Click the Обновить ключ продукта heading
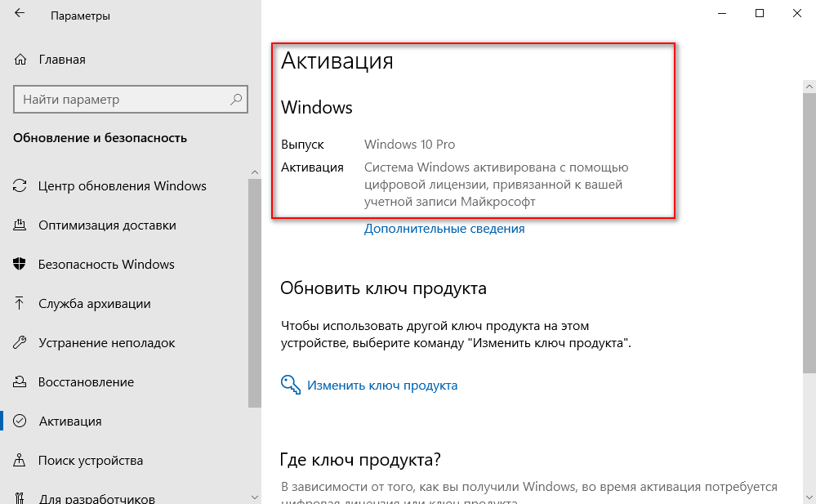Image resolution: width=816 pixels, height=504 pixels. (x=384, y=288)
